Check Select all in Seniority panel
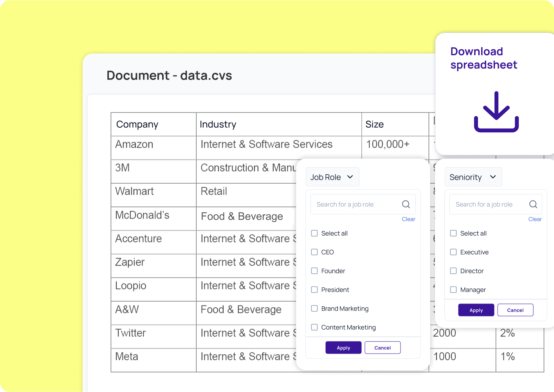The height and width of the screenshot is (392, 554). (x=453, y=233)
